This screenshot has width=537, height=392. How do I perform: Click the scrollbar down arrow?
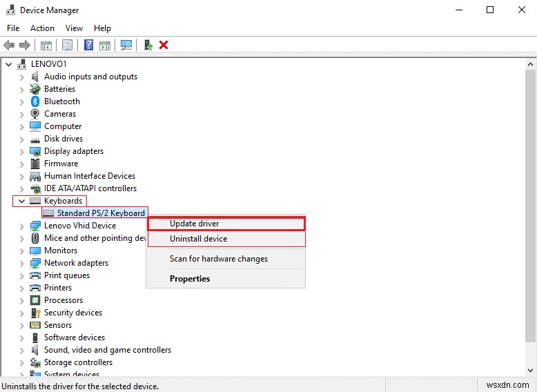click(x=531, y=370)
